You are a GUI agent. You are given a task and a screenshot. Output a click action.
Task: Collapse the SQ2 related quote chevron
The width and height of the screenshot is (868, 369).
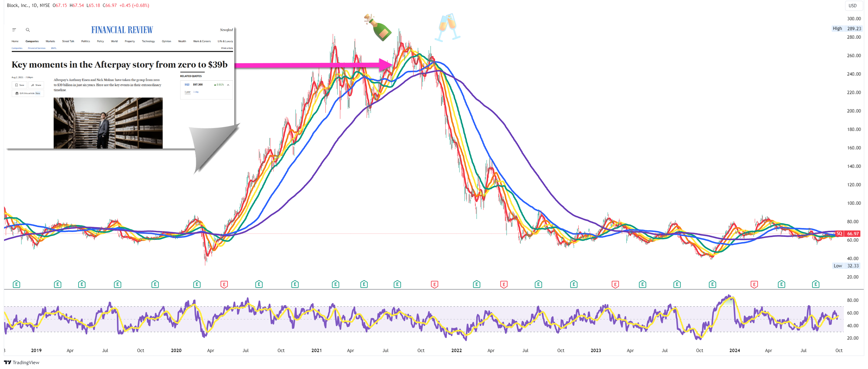tap(228, 85)
